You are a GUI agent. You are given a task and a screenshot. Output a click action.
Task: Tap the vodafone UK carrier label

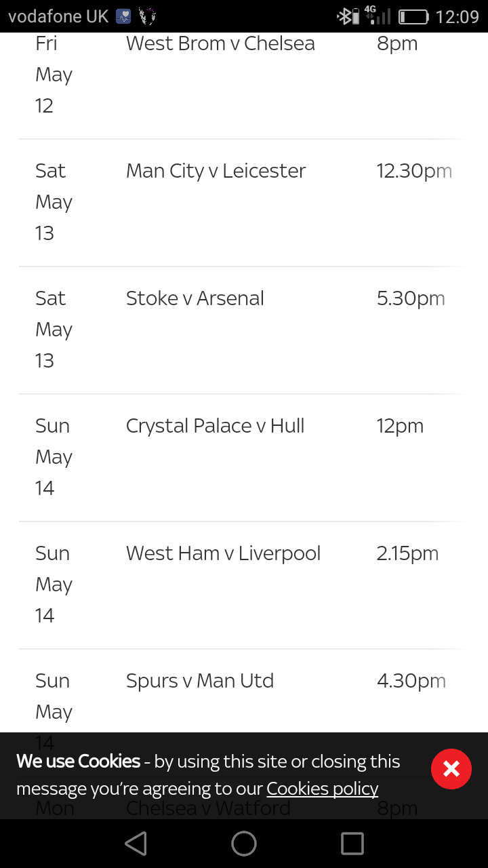(58, 16)
